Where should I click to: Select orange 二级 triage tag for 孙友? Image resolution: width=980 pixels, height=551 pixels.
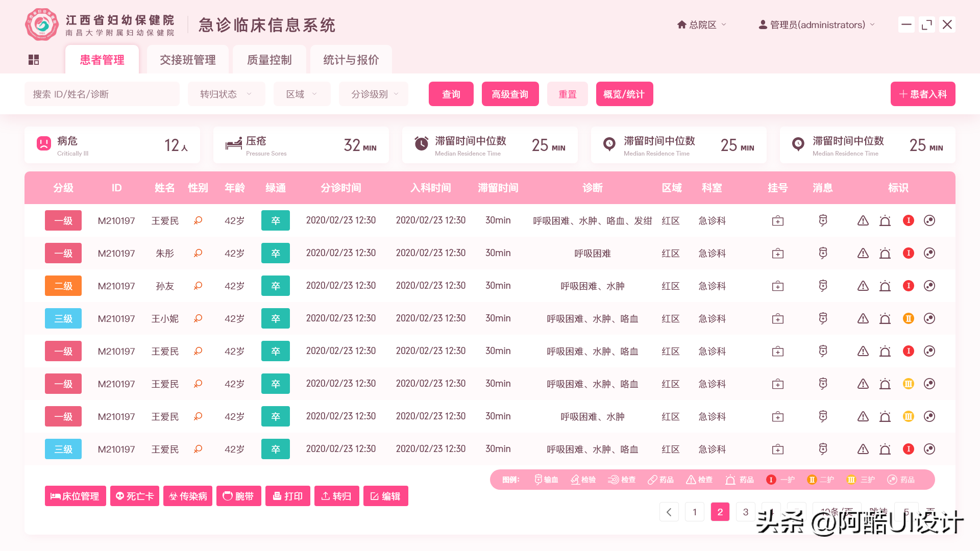click(x=63, y=286)
